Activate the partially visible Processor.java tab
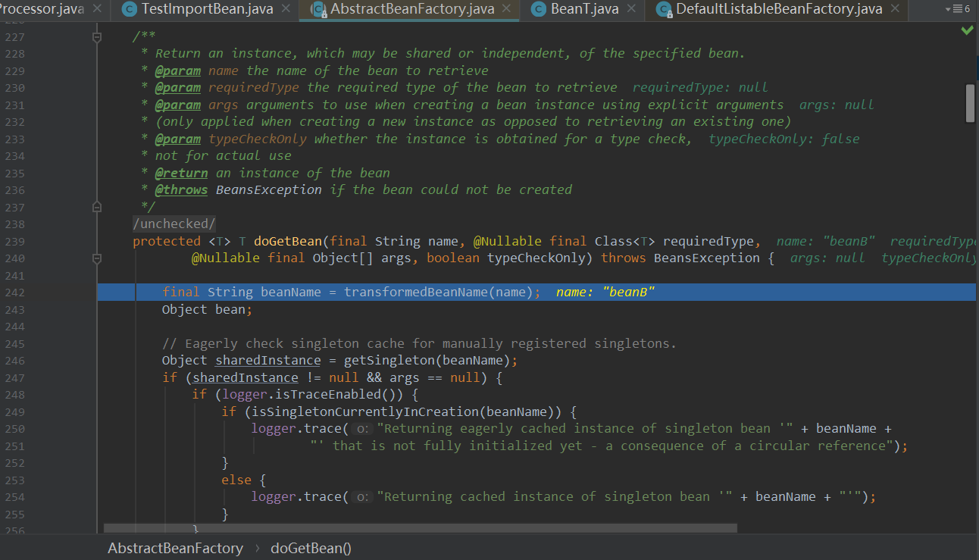Screen dimensions: 979x560 41,9
